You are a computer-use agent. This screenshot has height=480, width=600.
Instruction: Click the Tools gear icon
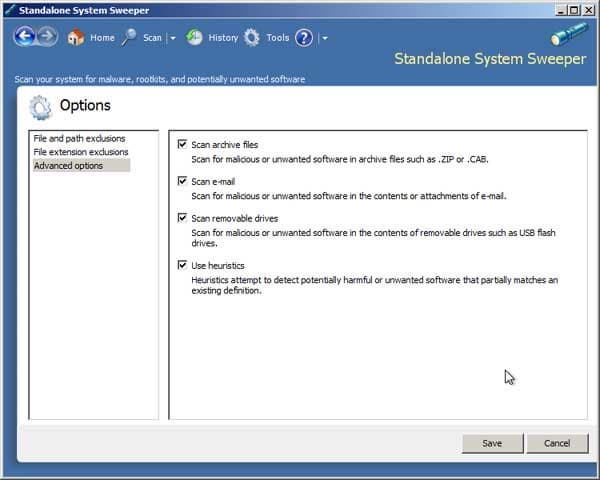pos(252,38)
